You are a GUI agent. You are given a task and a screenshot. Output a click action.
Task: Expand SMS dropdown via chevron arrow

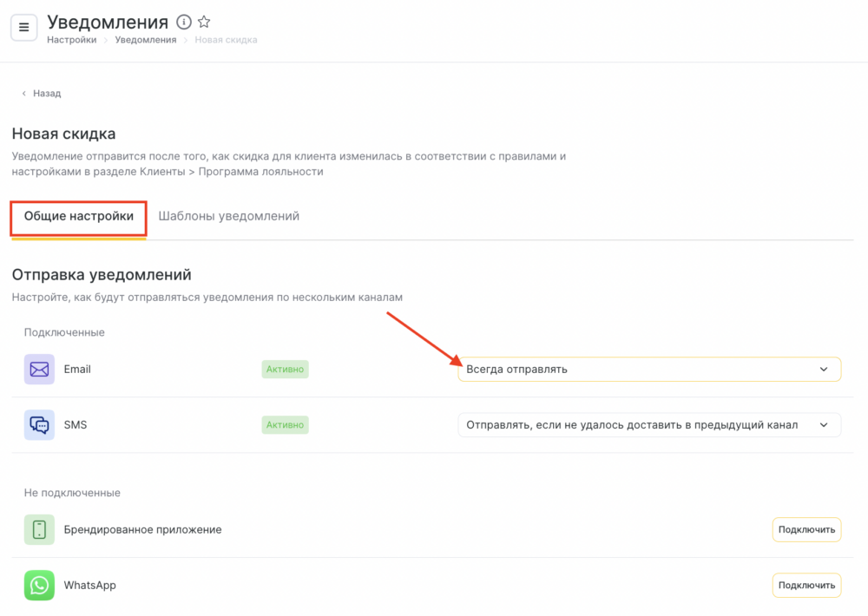[824, 424]
